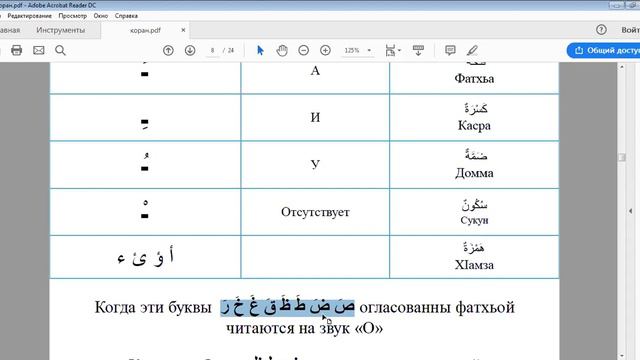Zoom out with the minus icon
This screenshot has width=640, height=360.
click(x=303, y=50)
